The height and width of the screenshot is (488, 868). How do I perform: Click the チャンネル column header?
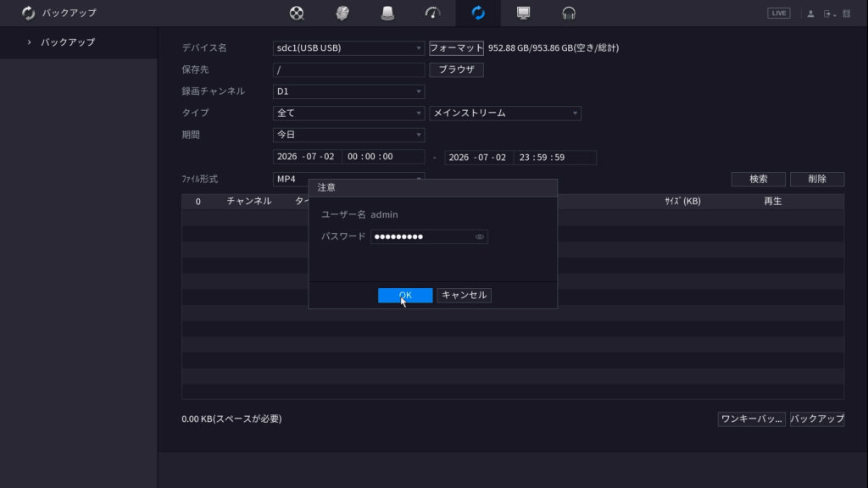click(249, 202)
